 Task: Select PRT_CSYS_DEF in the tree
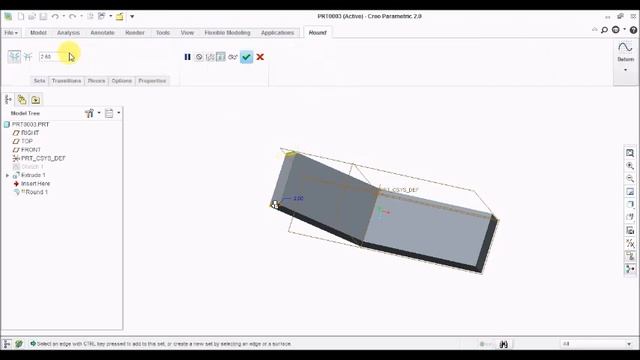tap(39, 158)
